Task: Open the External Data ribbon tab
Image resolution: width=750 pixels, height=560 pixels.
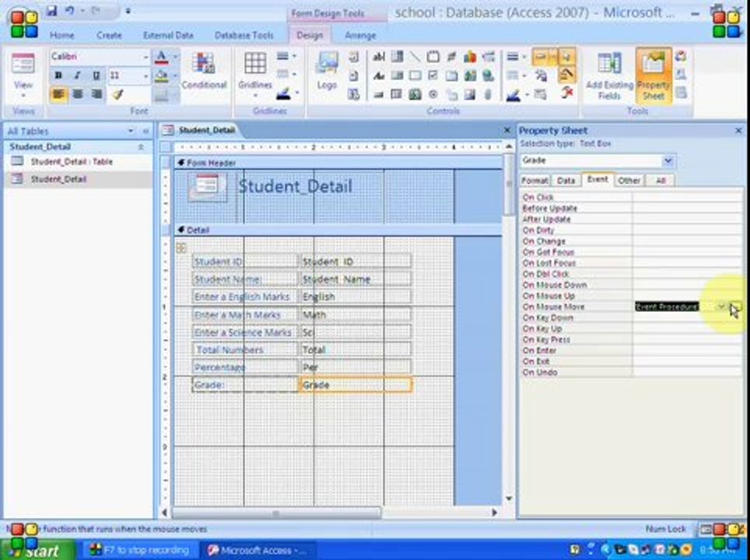Action: click(168, 35)
